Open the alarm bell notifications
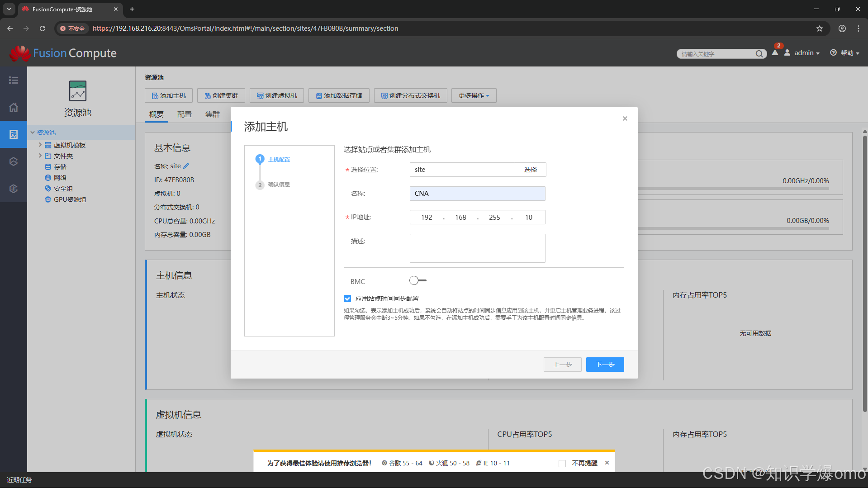 (x=775, y=53)
